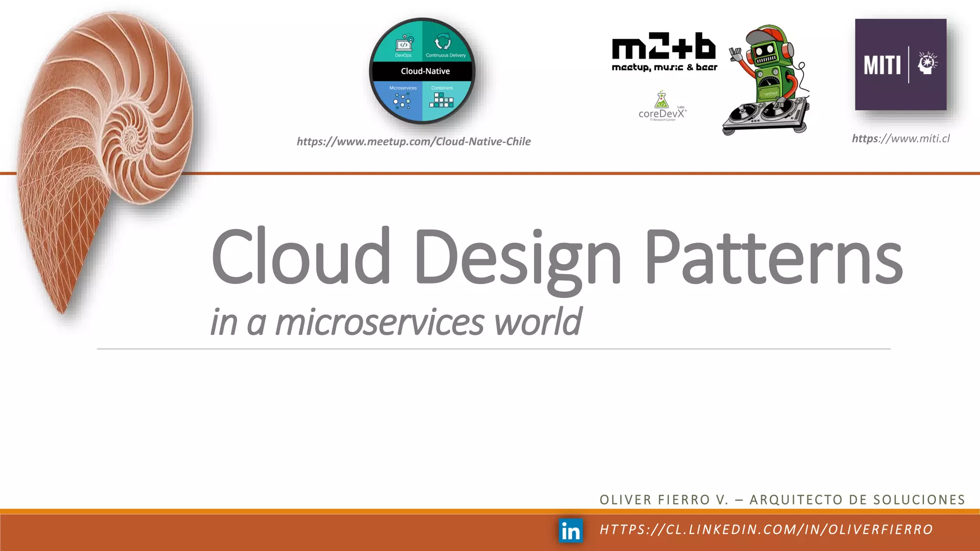
Task: Select the 'in a microservices world' subtitle
Action: [396, 322]
